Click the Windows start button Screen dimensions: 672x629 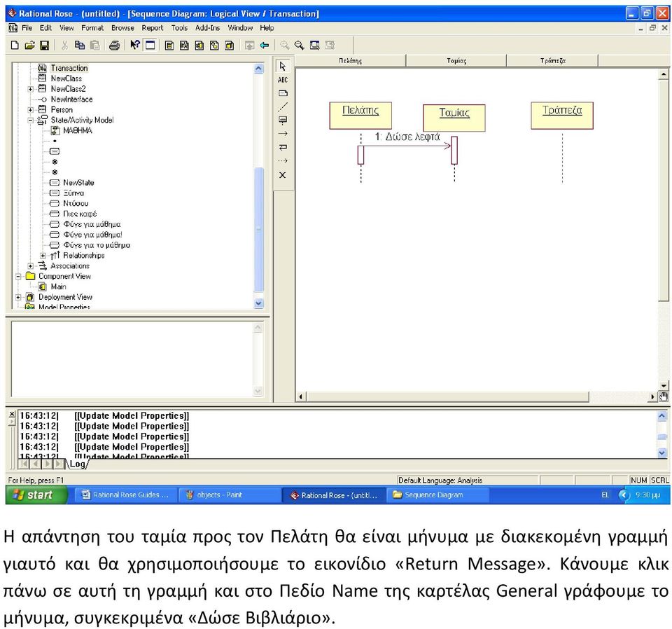pyautogui.click(x=36, y=495)
